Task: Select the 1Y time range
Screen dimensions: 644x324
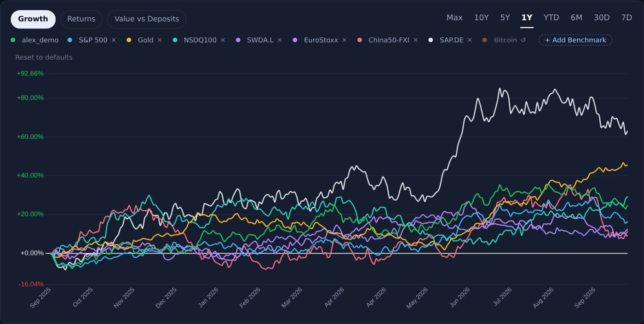Action: (x=527, y=17)
